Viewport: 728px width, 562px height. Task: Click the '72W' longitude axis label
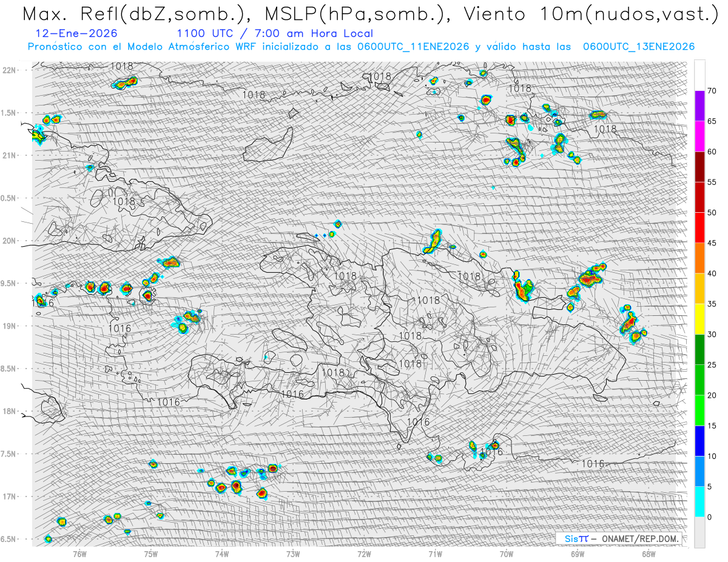click(x=364, y=554)
